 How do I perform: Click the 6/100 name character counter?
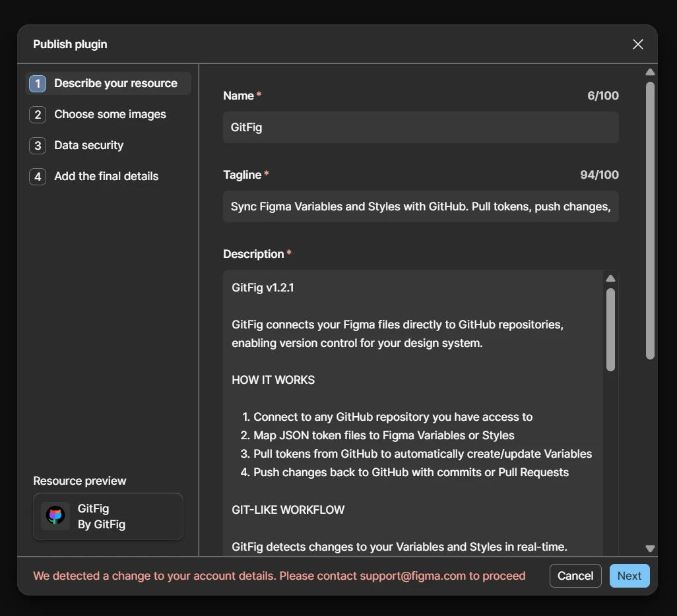[x=602, y=96]
